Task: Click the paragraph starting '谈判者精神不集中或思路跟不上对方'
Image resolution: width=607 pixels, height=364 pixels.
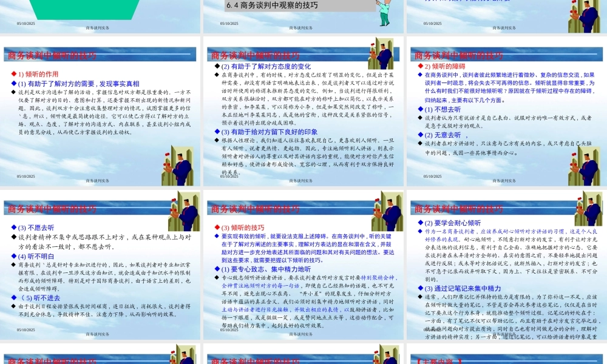Action: [x=104, y=242]
